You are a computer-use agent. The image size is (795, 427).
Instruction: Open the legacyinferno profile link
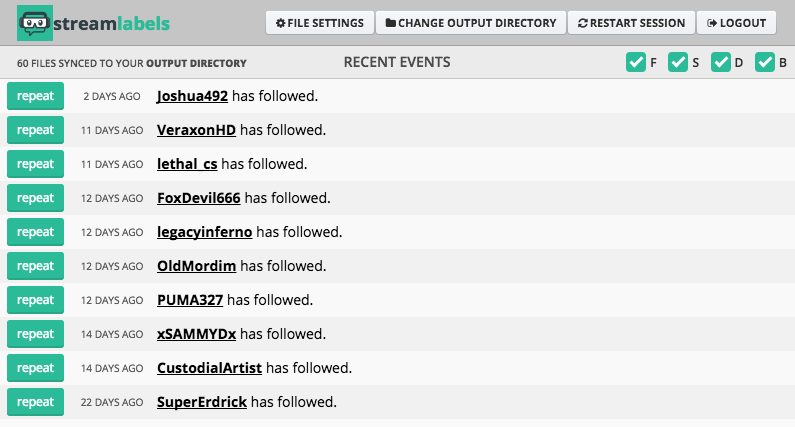(x=204, y=232)
